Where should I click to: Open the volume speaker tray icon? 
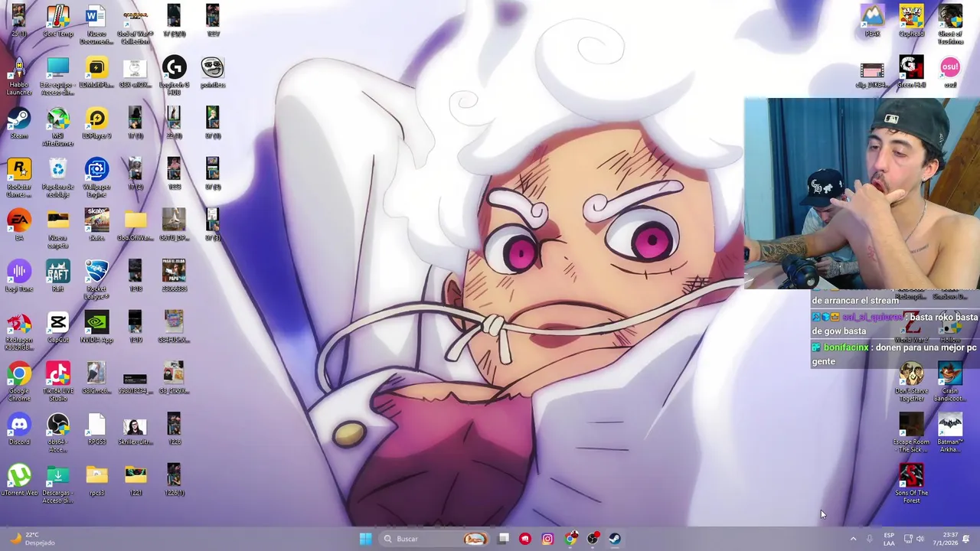920,539
